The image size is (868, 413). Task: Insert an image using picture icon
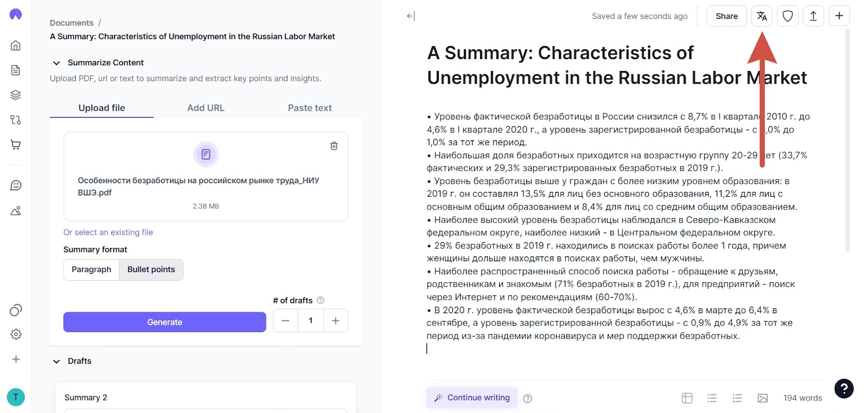tap(762, 398)
